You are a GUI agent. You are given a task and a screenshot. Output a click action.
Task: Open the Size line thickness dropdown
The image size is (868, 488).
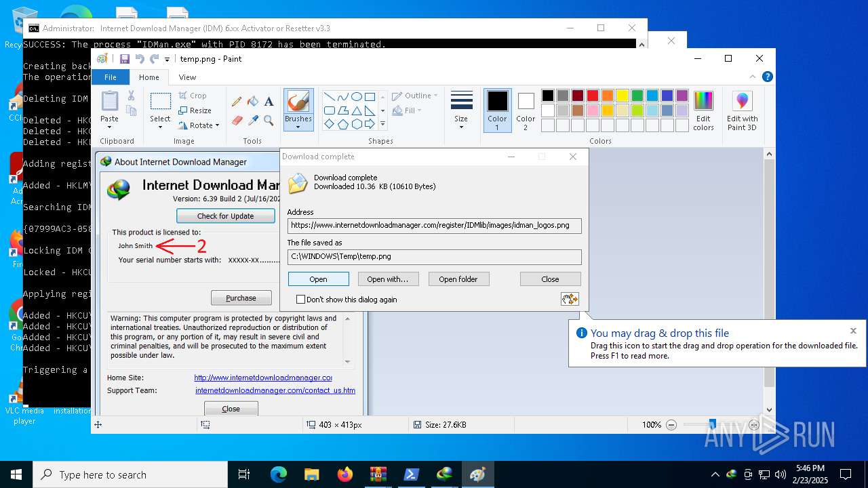tap(461, 110)
